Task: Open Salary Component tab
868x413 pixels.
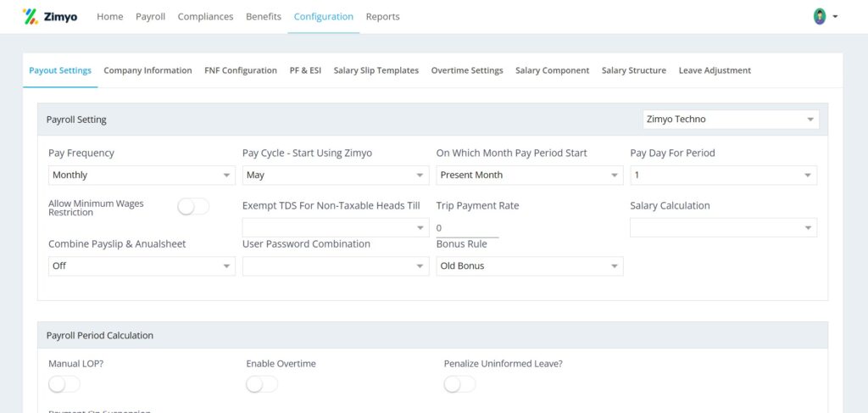Action: tap(553, 70)
